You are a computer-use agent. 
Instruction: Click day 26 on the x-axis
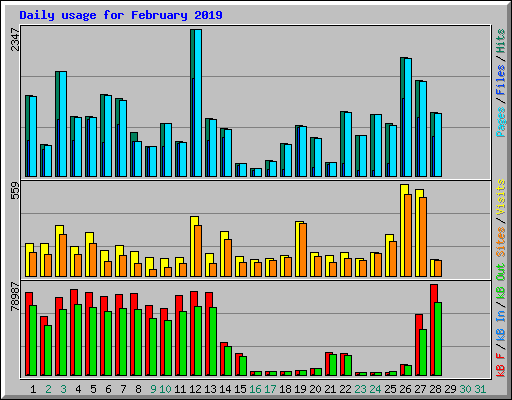click(405, 389)
